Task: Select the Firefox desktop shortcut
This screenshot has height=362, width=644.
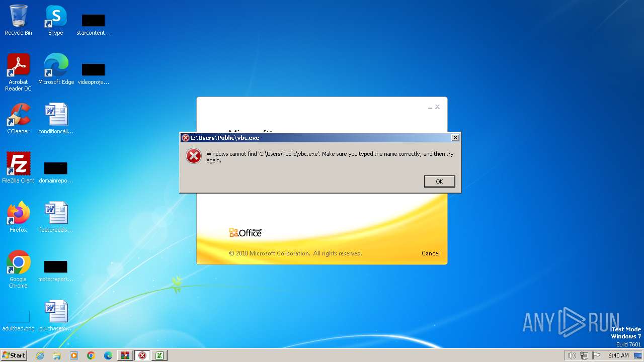Action: click(x=18, y=217)
